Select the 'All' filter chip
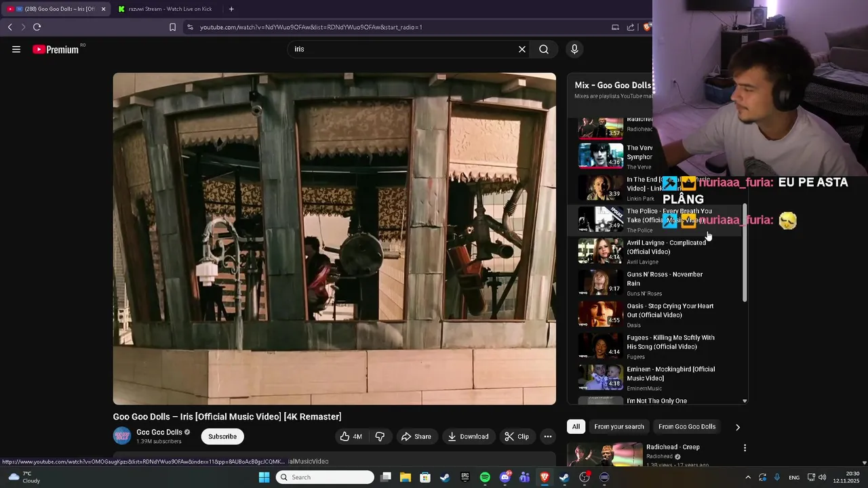The image size is (868, 488). tap(576, 426)
